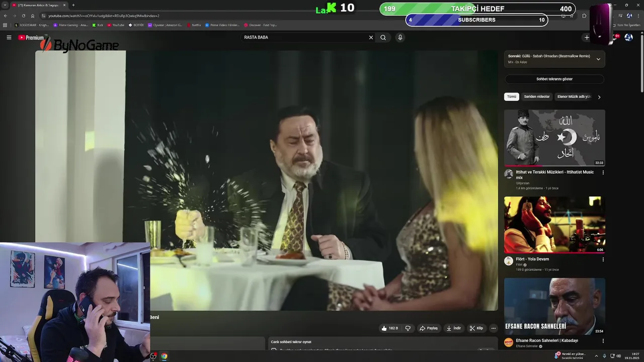Click the browser address bar URL
Image resolution: width=644 pixels, height=362 pixels.
[104, 16]
